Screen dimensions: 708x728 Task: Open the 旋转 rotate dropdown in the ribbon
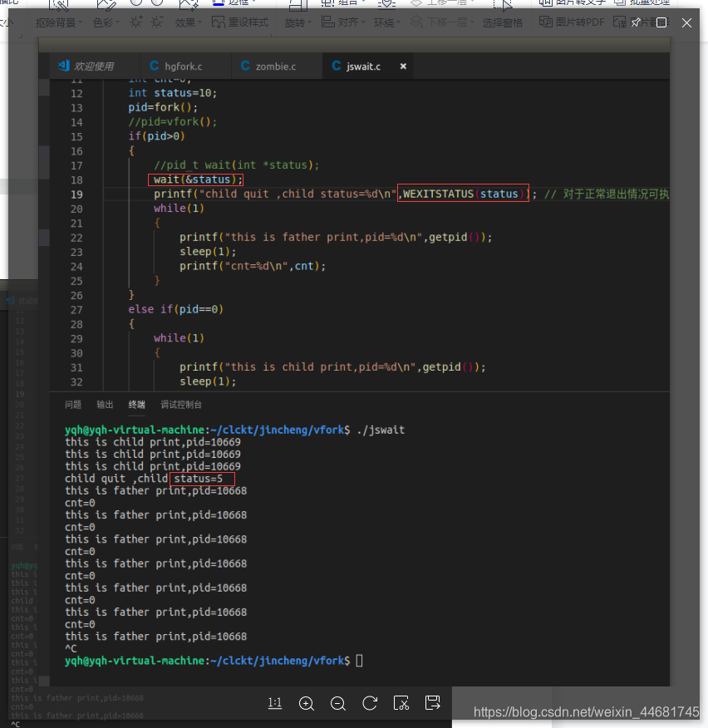tap(297, 22)
